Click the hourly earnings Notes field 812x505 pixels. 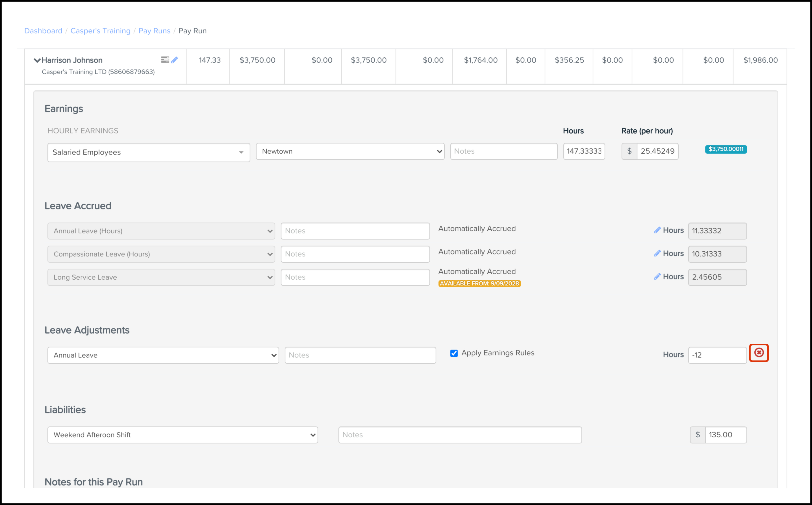tap(503, 151)
